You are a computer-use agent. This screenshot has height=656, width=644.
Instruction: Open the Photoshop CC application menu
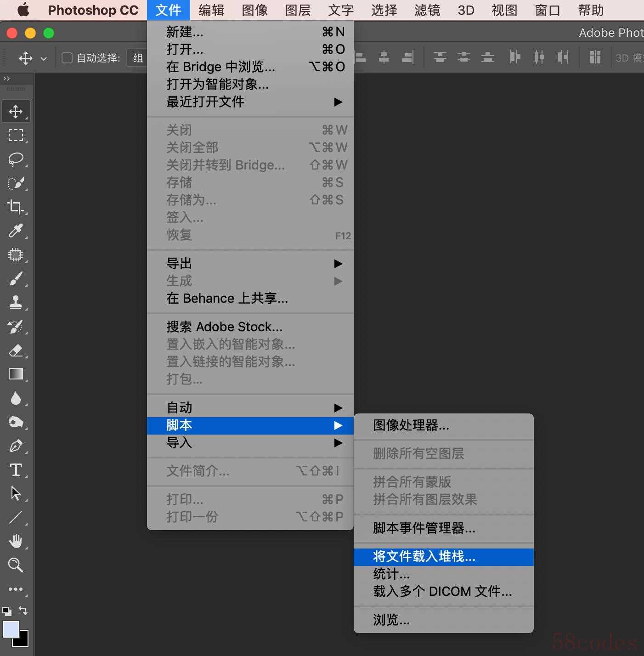[x=93, y=10]
